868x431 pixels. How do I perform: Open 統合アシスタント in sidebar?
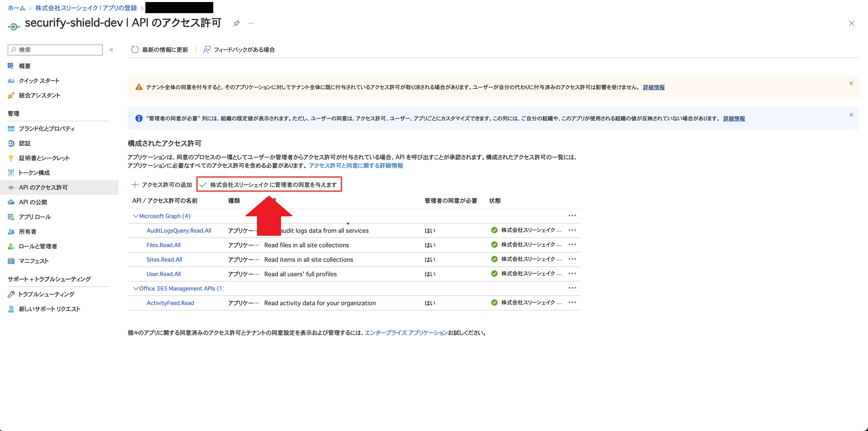pos(34,96)
